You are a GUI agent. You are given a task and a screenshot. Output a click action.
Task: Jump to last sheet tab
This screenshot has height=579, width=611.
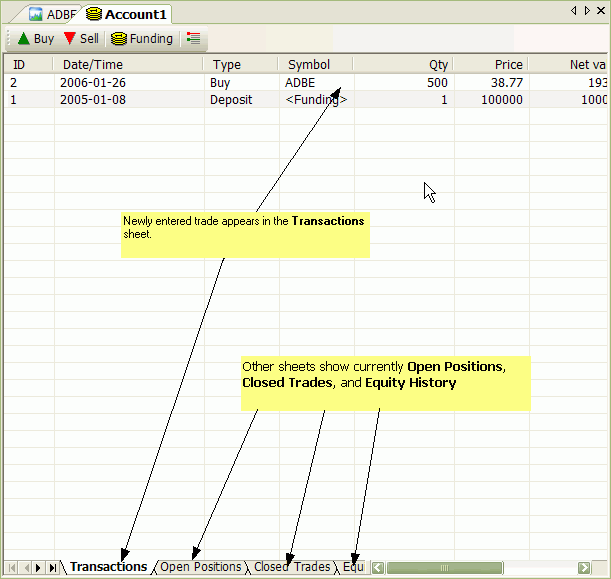click(x=52, y=567)
